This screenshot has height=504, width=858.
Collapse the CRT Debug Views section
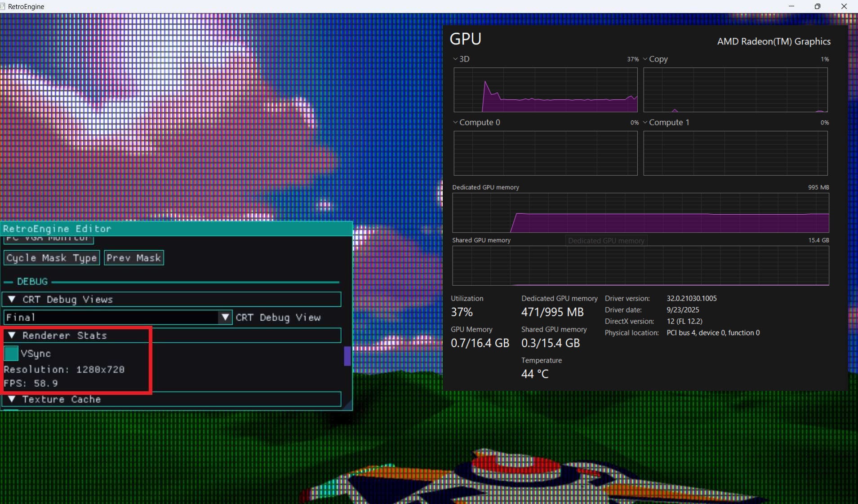click(x=12, y=299)
